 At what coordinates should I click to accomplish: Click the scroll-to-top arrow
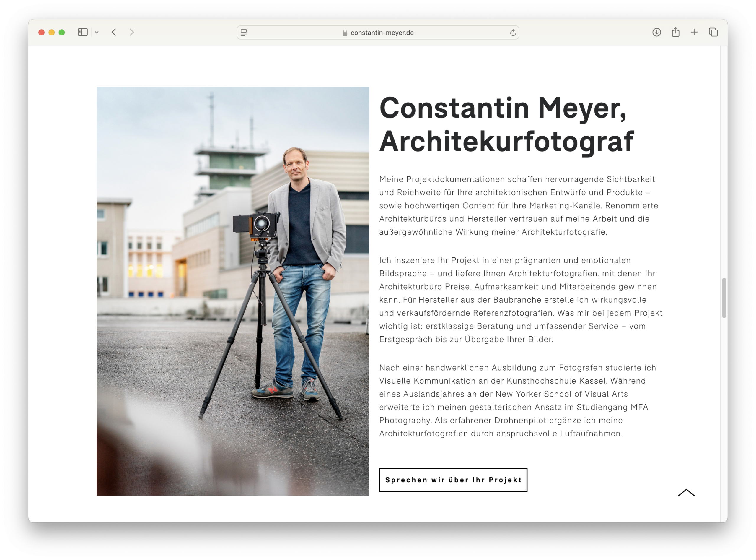pyautogui.click(x=686, y=493)
